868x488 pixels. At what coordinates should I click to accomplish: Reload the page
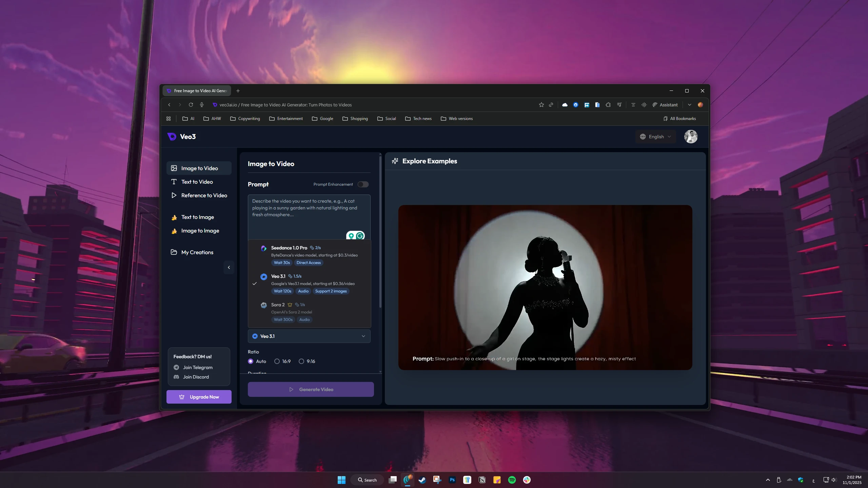click(191, 105)
